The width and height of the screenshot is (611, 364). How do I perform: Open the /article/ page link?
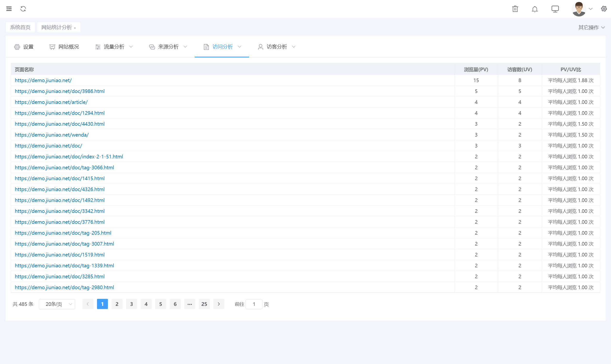pyautogui.click(x=51, y=102)
